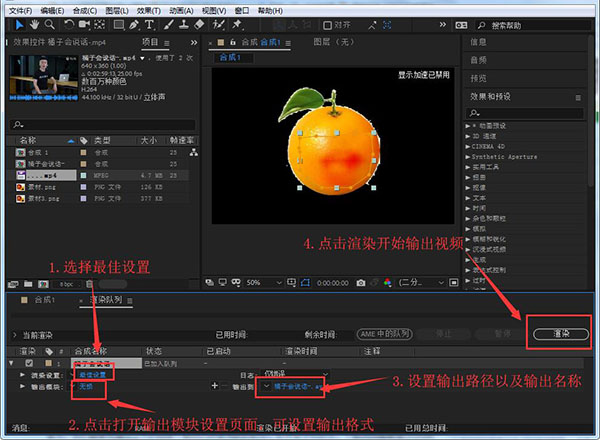Open the 图层(L) menu
Viewport: 600px width, 440px height.
coord(117,11)
